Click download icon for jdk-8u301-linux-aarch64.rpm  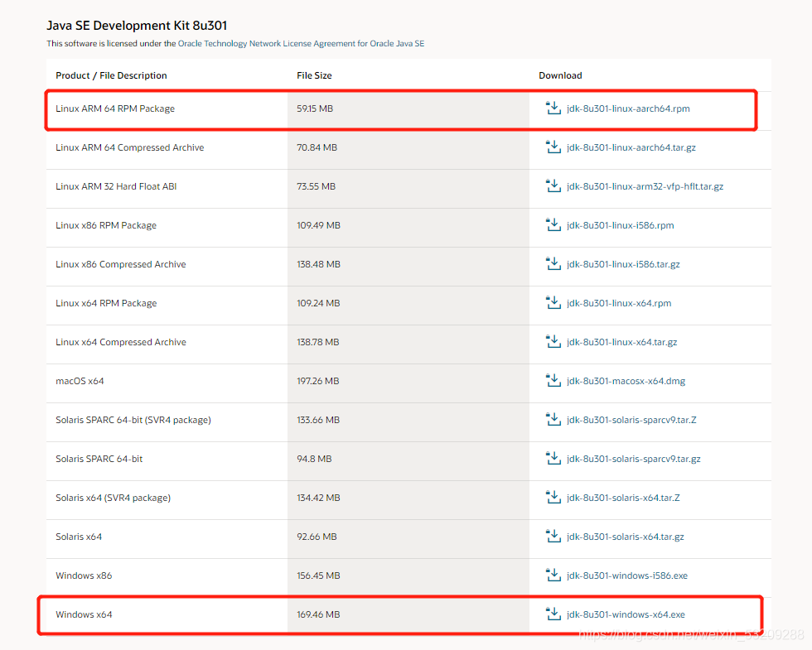(553, 108)
